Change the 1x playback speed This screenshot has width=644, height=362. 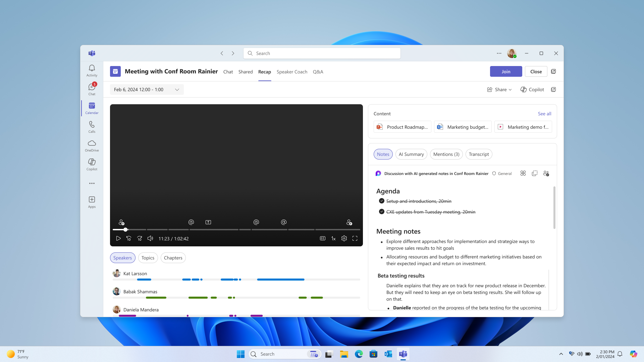pyautogui.click(x=333, y=238)
